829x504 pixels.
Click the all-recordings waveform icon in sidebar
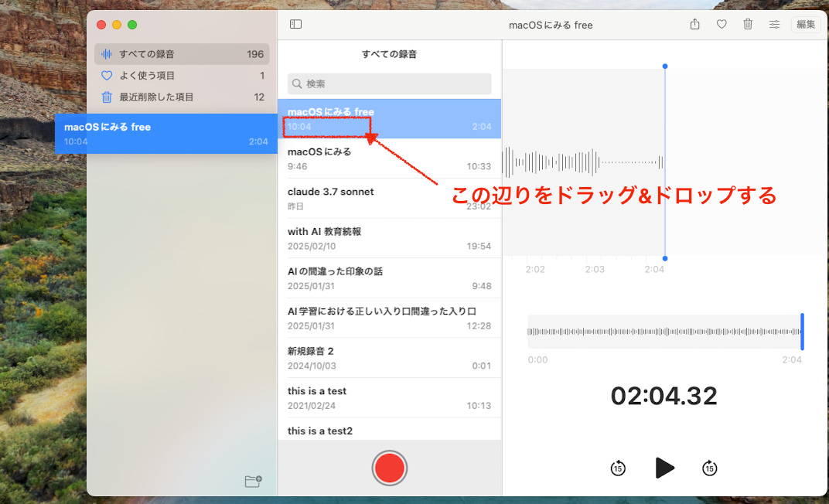tap(106, 54)
